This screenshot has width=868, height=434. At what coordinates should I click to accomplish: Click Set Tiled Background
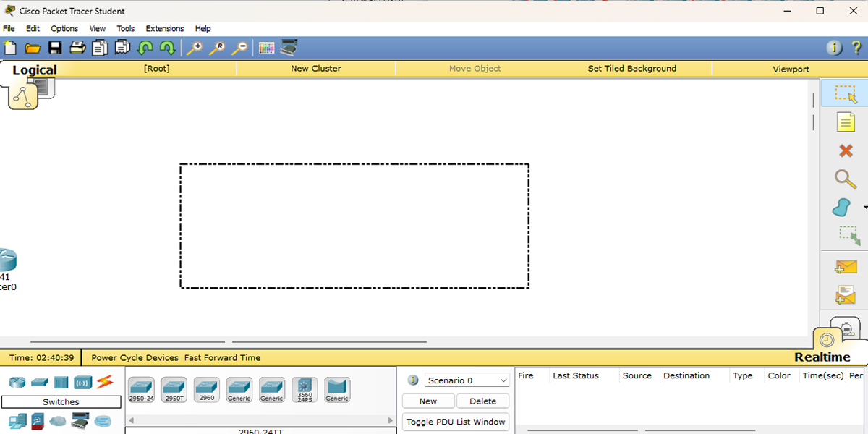(x=632, y=69)
